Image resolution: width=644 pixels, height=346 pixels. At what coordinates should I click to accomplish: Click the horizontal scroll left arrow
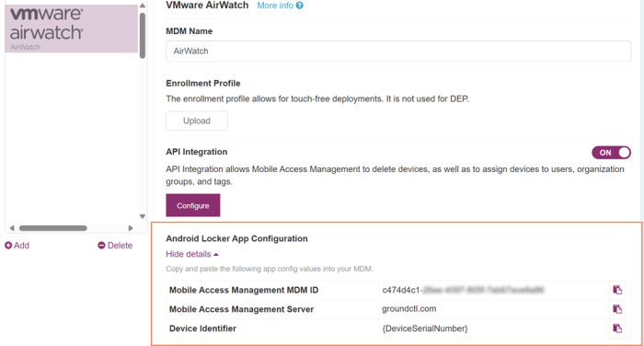tap(12, 228)
